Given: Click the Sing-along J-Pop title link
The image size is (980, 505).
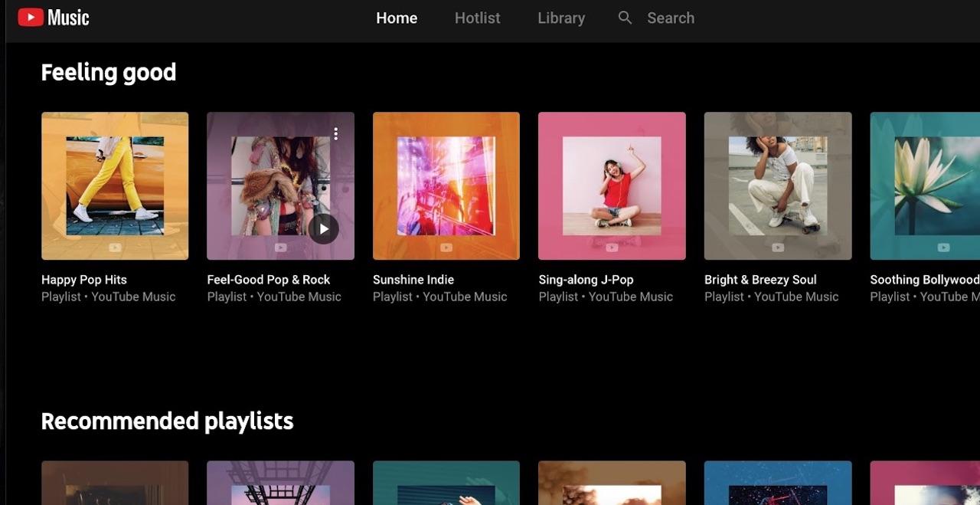Looking at the screenshot, I should click(586, 280).
